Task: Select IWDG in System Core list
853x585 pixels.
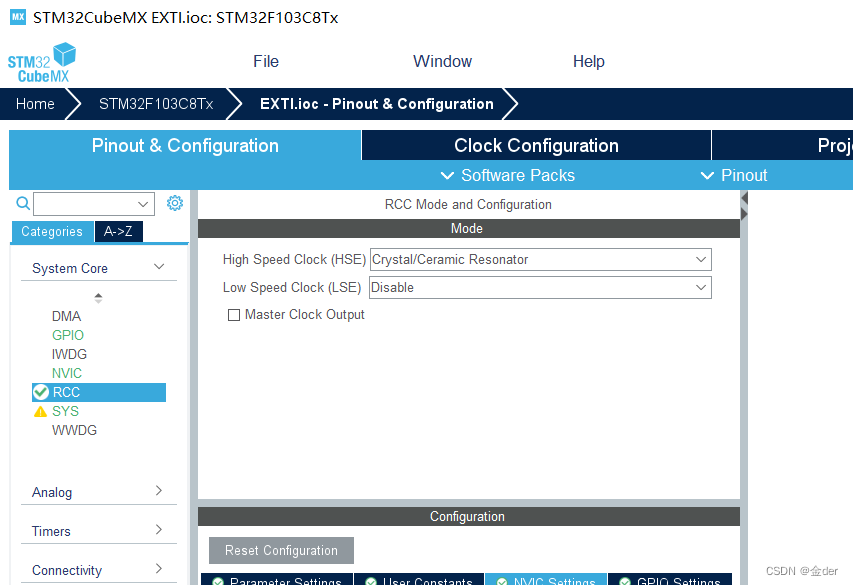Action: coord(69,354)
